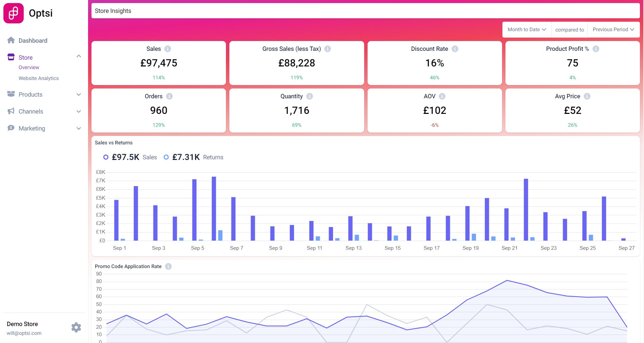Click the Marketing speech bubble icon
The height and width of the screenshot is (343, 644).
(x=11, y=128)
